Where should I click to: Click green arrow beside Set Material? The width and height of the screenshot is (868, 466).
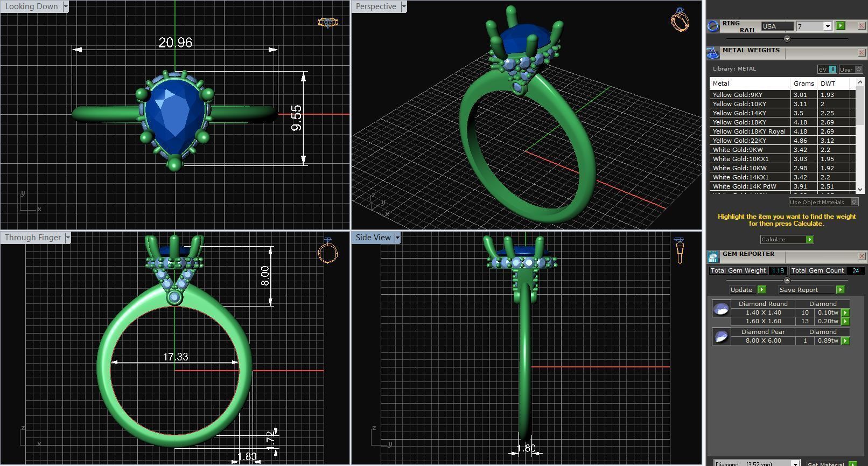pyautogui.click(x=852, y=464)
